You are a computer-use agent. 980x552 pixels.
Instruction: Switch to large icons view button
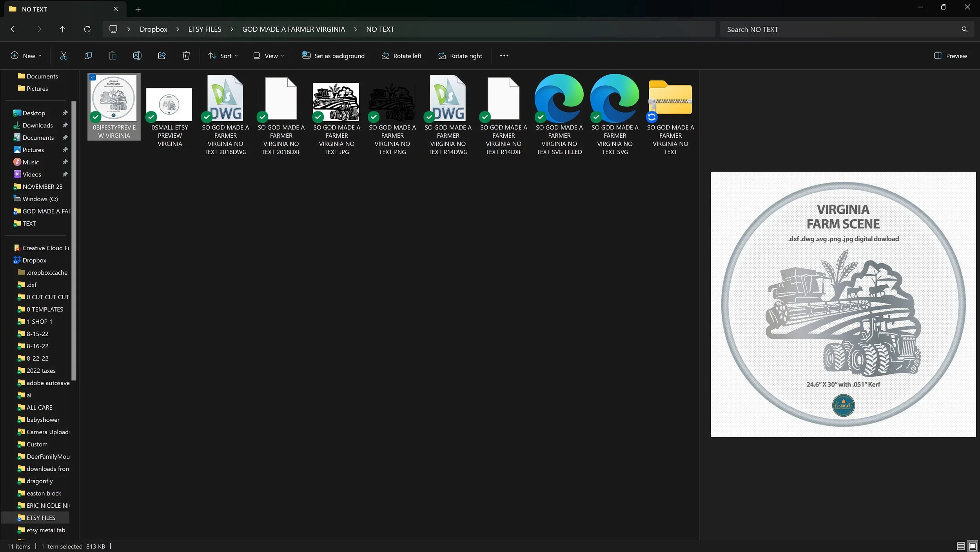pos(973,546)
